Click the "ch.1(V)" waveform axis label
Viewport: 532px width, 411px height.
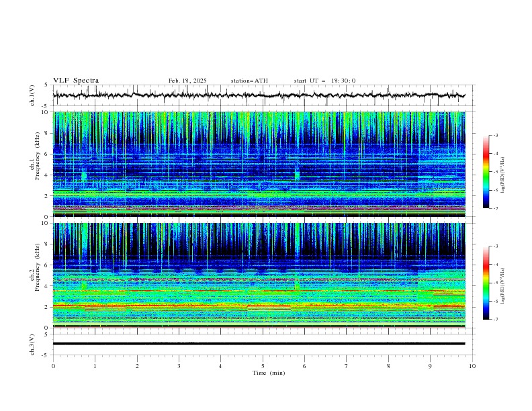click(x=32, y=95)
